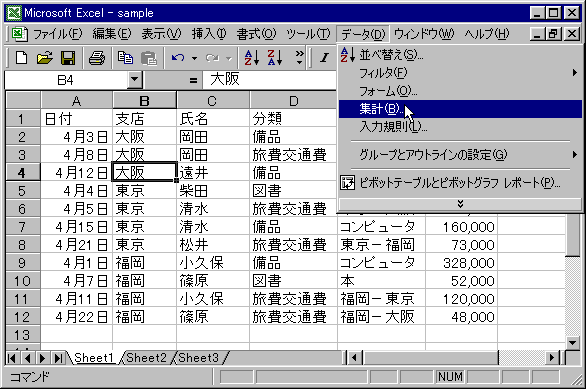The image size is (586, 389).
Task: Click the Redo arrow icon
Action: point(212,58)
